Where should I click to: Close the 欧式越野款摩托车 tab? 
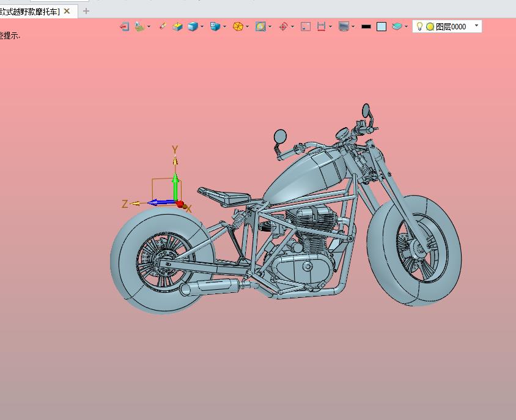coord(67,11)
